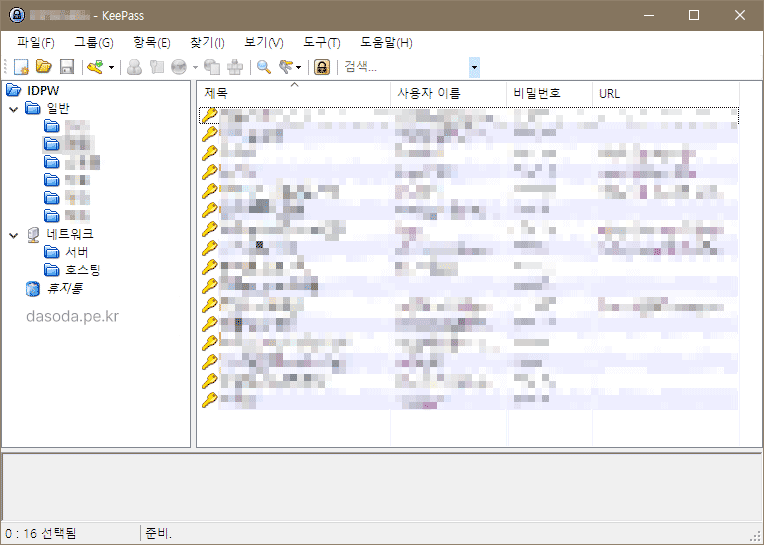
Task: Select the 네트워크 group
Action: pyautogui.click(x=70, y=234)
